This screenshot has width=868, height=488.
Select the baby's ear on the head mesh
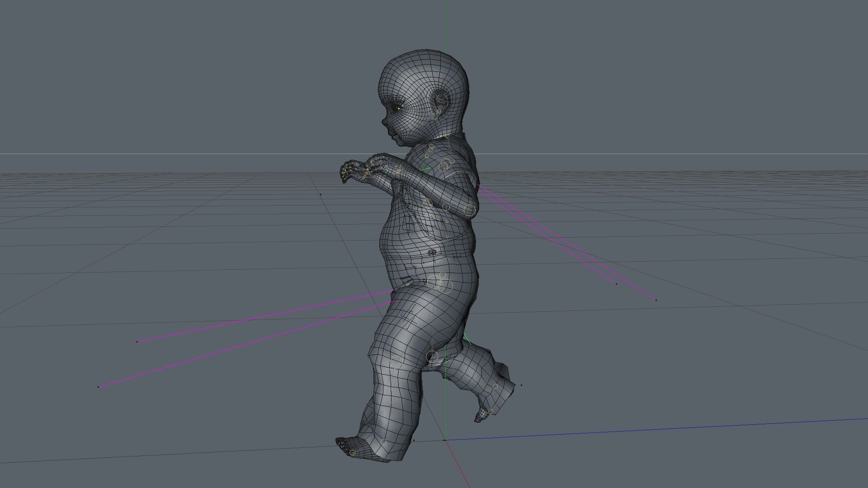[x=441, y=102]
